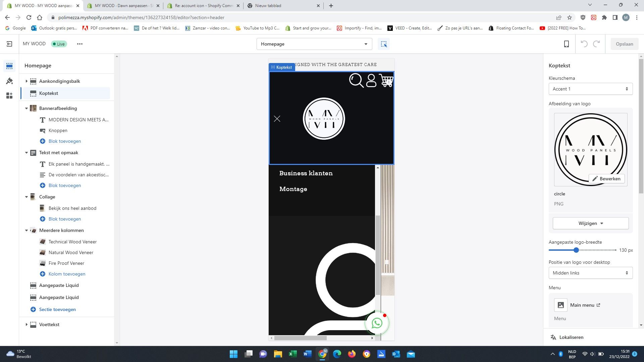Image resolution: width=644 pixels, height=362 pixels.
Task: Open the Homepage template dropdown
Action: click(x=314, y=44)
